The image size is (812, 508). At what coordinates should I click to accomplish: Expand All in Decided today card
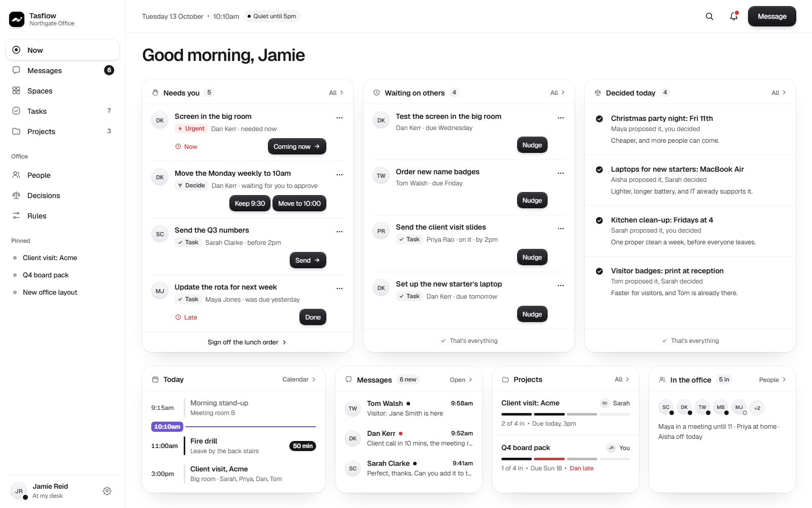[779, 92]
